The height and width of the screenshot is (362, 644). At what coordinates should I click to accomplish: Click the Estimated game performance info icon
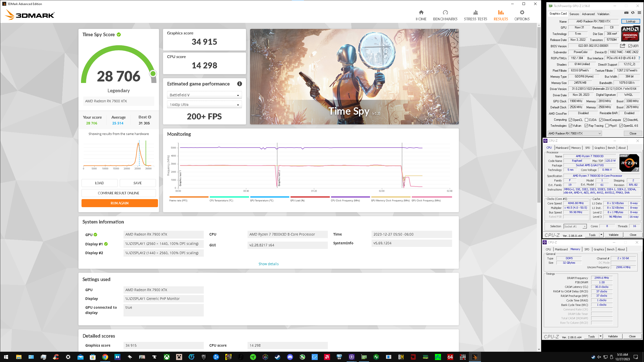pyautogui.click(x=239, y=84)
